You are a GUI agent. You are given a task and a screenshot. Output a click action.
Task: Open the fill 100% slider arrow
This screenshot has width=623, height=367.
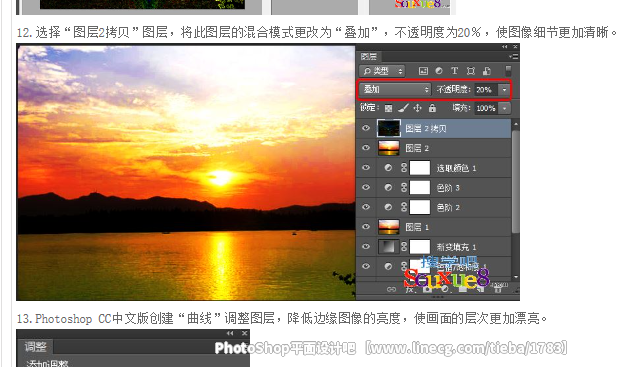pyautogui.click(x=505, y=108)
